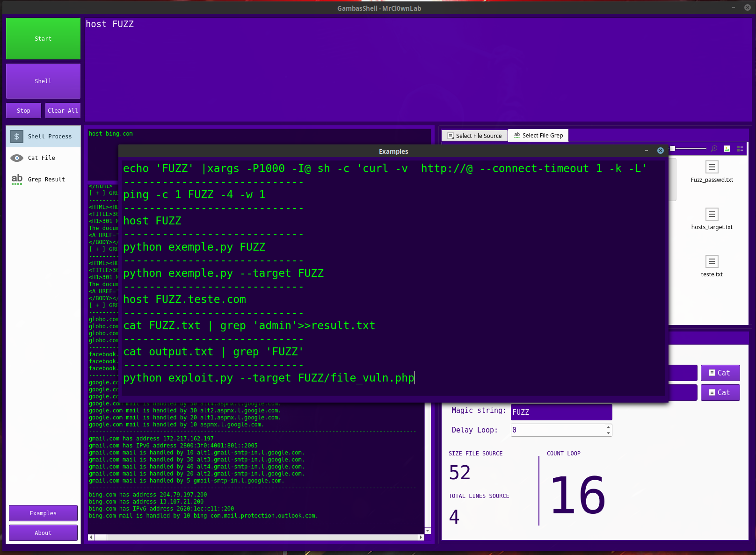Click the echo FUZZ xargs curl example
The width and height of the screenshot is (756, 555).
385,168
